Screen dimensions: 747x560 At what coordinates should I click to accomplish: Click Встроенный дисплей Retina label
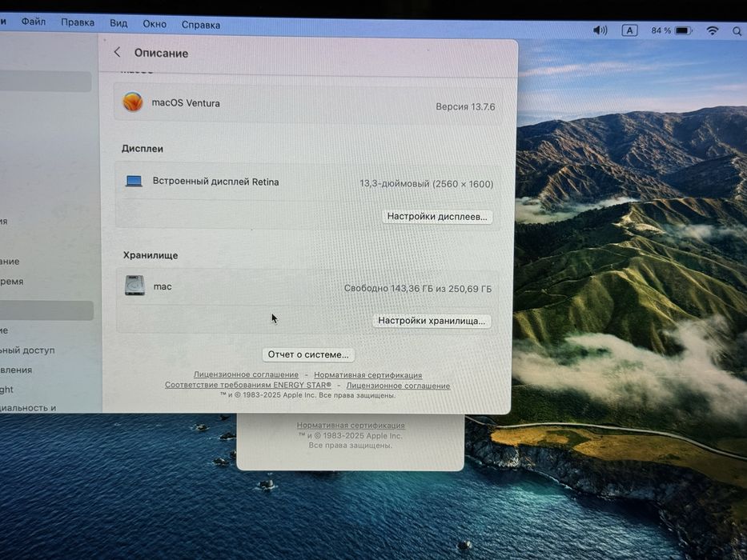(216, 182)
